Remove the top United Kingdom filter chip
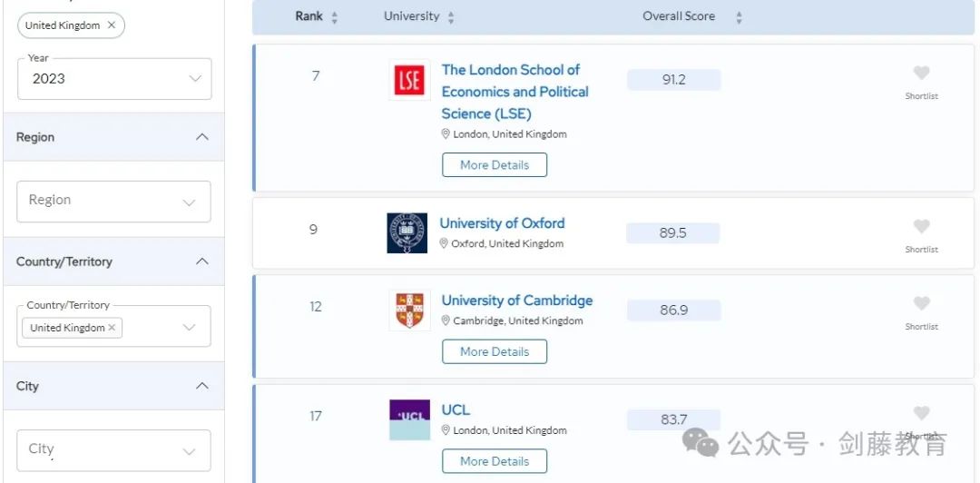The width and height of the screenshot is (980, 483). [x=112, y=25]
